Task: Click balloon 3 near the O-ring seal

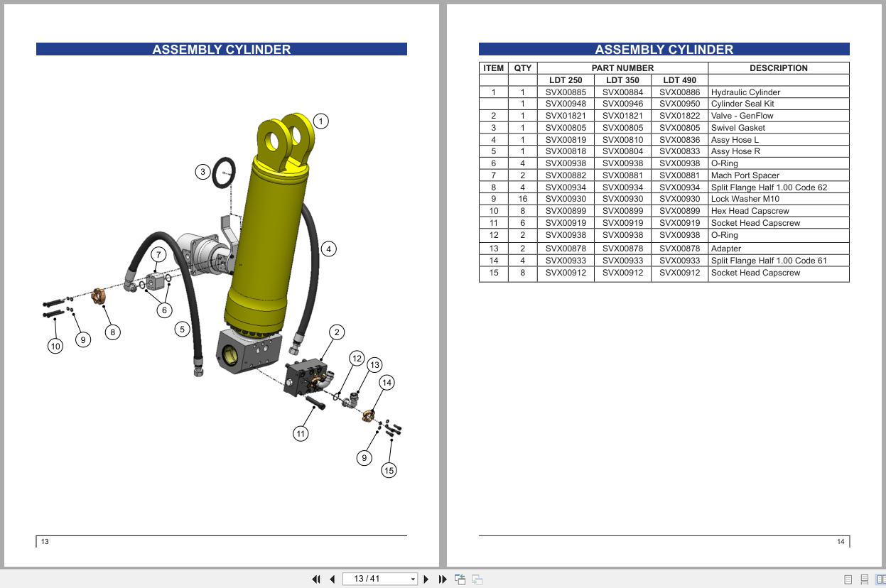Action: pos(202,171)
